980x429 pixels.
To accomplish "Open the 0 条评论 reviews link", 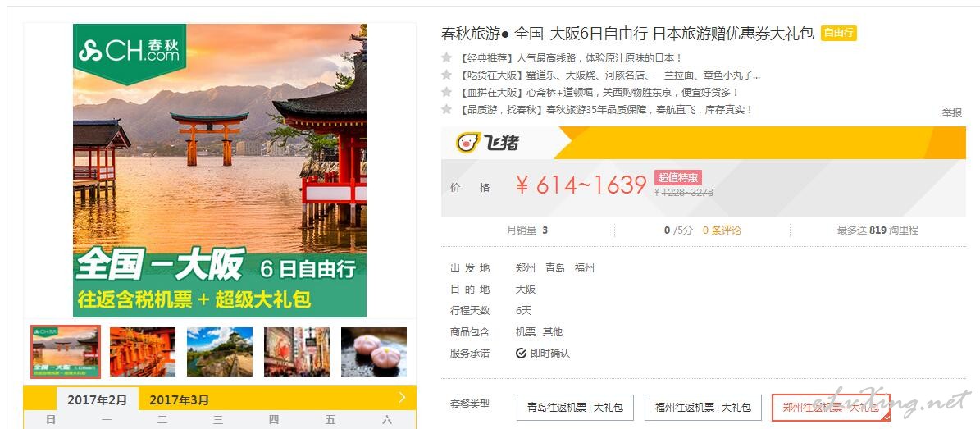I will tap(722, 230).
